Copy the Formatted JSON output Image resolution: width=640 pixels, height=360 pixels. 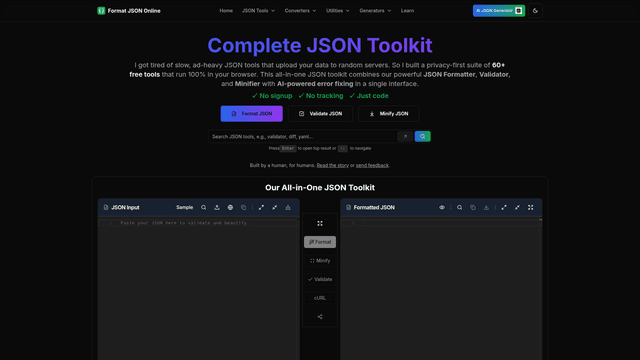(x=473, y=207)
